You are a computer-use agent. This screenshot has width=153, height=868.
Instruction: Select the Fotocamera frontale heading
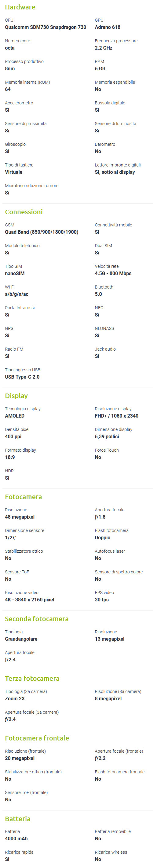[37, 738]
